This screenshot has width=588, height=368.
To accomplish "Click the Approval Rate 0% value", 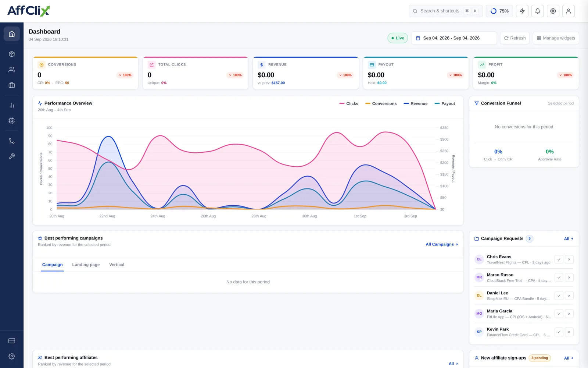I will [x=550, y=152].
